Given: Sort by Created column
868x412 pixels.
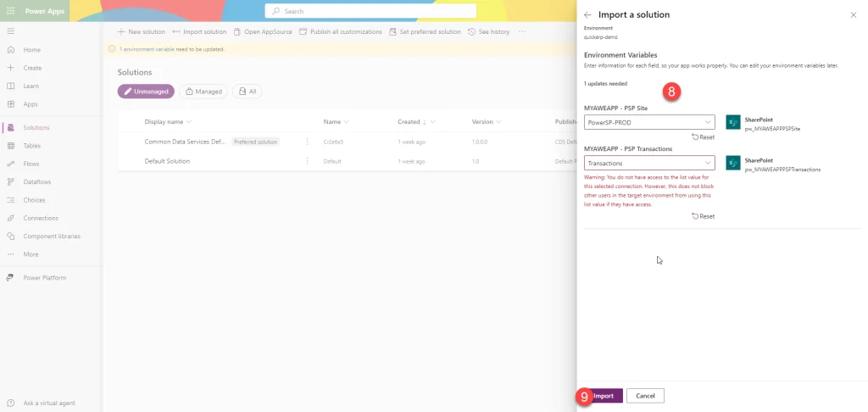Looking at the screenshot, I should point(416,122).
